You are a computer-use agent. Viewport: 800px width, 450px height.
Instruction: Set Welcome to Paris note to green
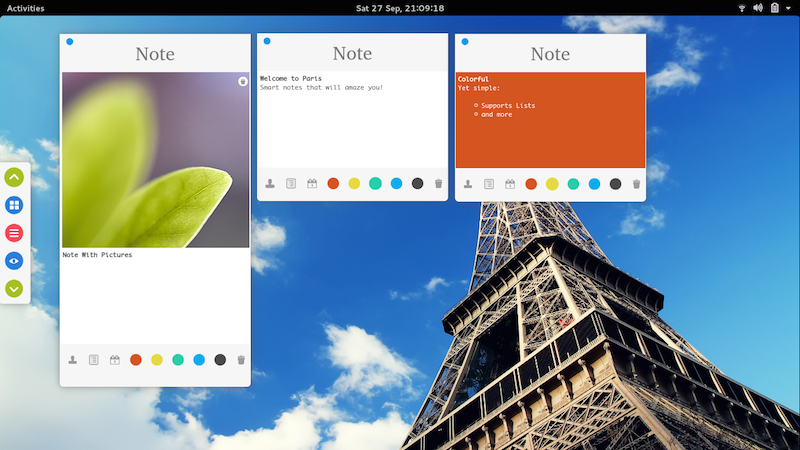(375, 183)
